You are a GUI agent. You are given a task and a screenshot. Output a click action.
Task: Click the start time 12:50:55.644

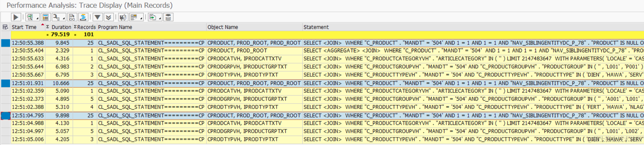pyautogui.click(x=28, y=67)
